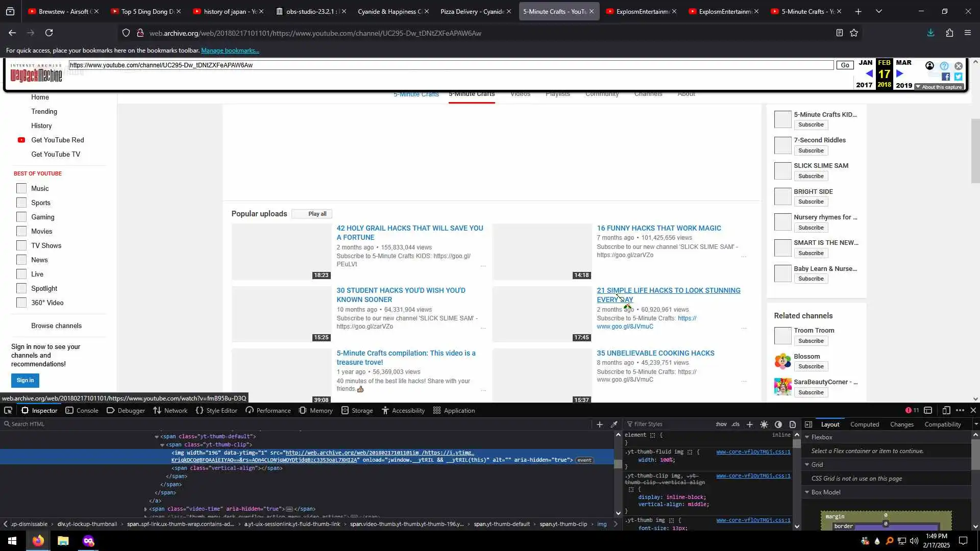The width and height of the screenshot is (980, 551).
Task: Toggle the :hov pseudo-class panel
Action: pos(721,424)
